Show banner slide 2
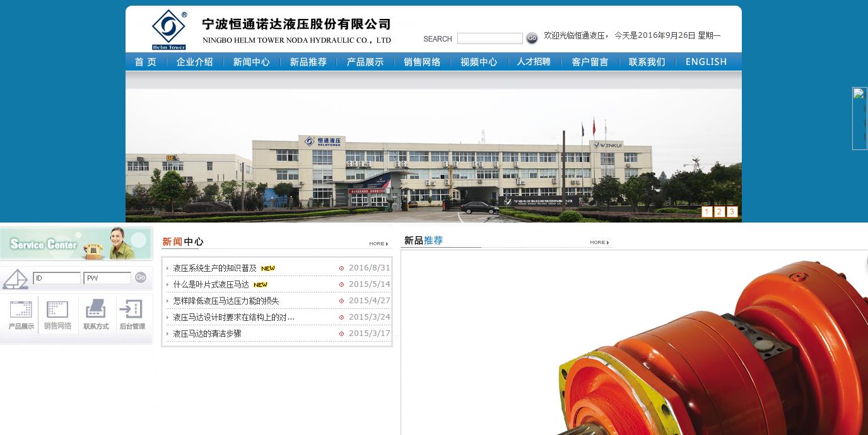The image size is (868, 435). click(x=719, y=212)
